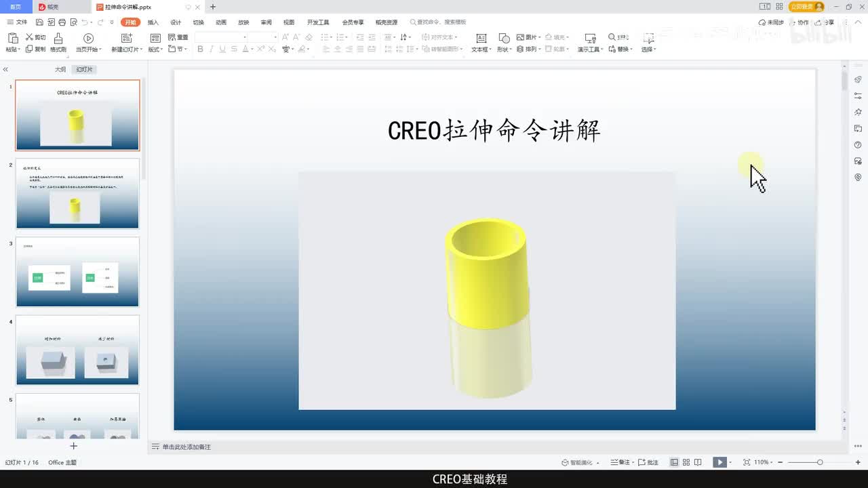Viewport: 868px width, 488px height.
Task: Click the Help question-mark icon in right sidebar
Action: 858,145
